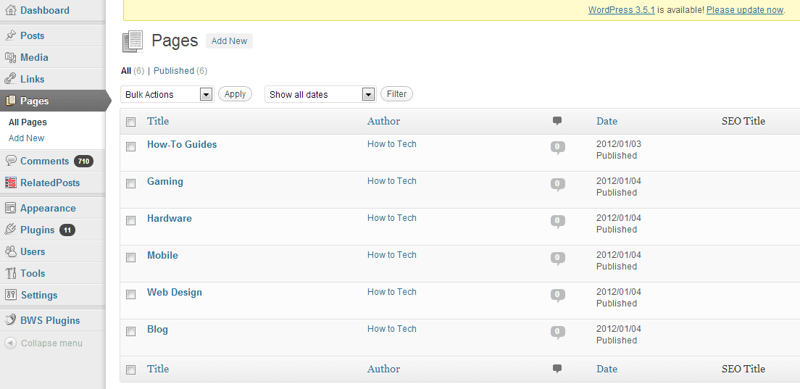Check the Blog row checkbox
Screen dimensions: 800x389
tap(131, 331)
